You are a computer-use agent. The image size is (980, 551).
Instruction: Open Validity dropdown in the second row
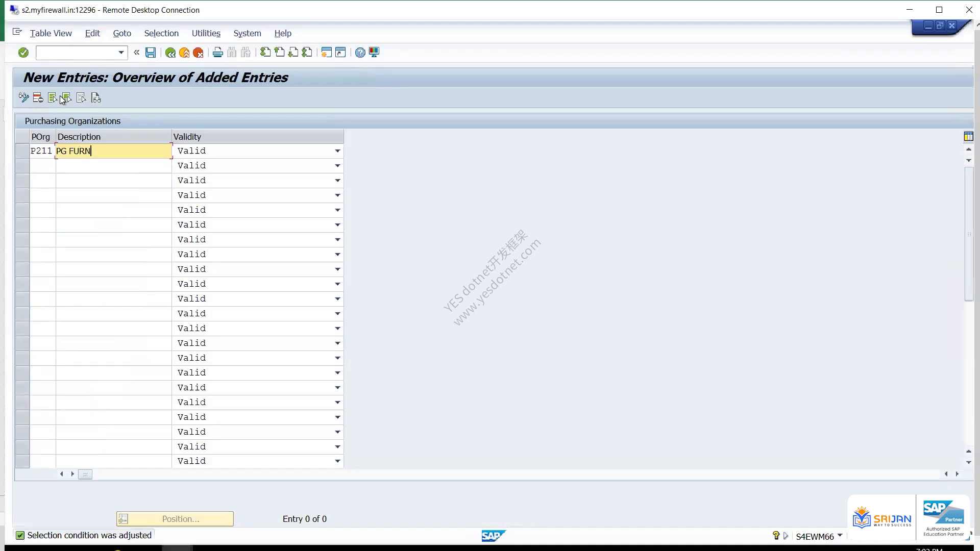[x=337, y=166]
